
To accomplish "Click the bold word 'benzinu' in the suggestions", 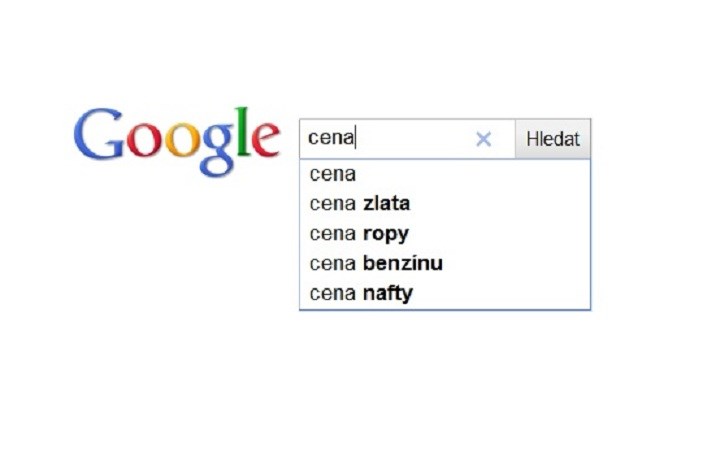I will (403, 264).
